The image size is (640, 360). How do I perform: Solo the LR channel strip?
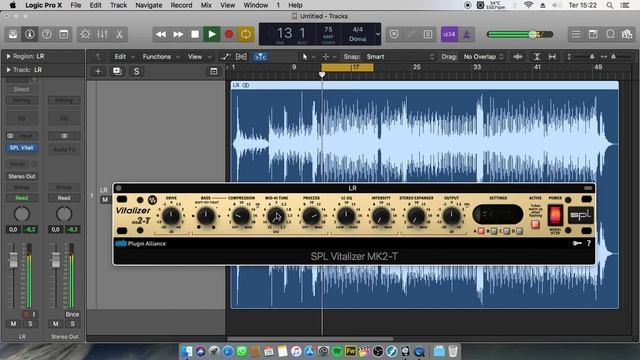30,324
